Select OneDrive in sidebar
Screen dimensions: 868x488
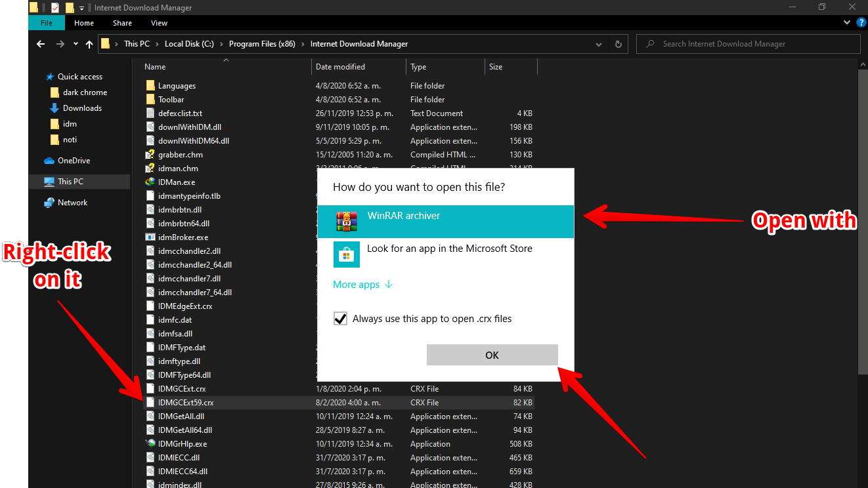[x=74, y=161]
